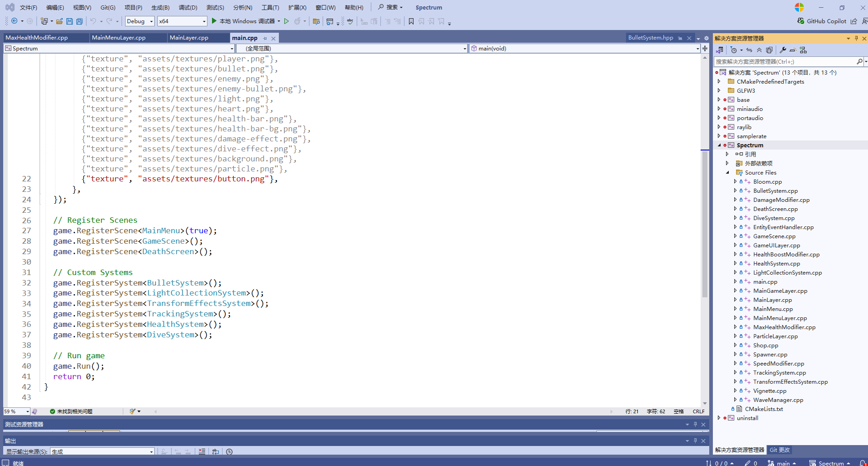Expand the raylib project node
868x466 pixels.
point(719,127)
